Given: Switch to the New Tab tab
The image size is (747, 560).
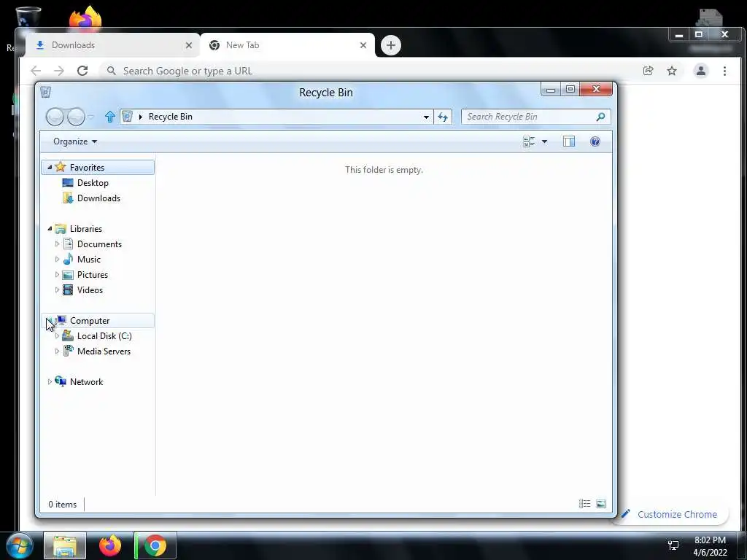Looking at the screenshot, I should (287, 45).
